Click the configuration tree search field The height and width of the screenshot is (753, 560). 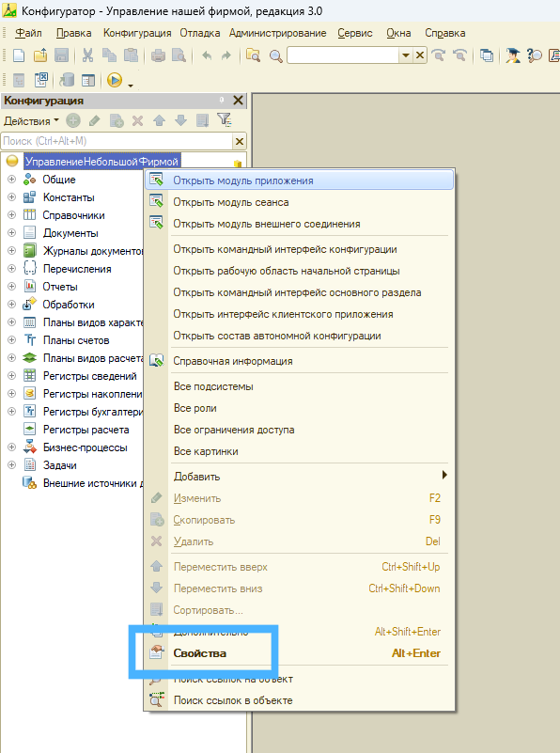click(x=117, y=141)
